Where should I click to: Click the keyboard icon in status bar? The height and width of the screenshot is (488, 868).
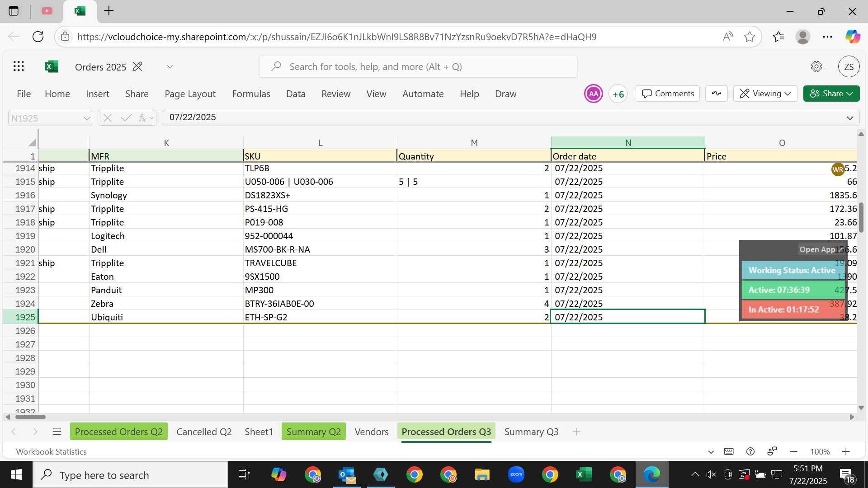point(728,451)
